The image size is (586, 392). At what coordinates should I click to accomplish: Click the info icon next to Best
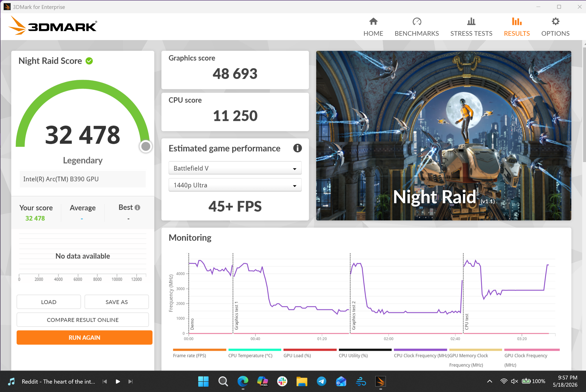137,207
